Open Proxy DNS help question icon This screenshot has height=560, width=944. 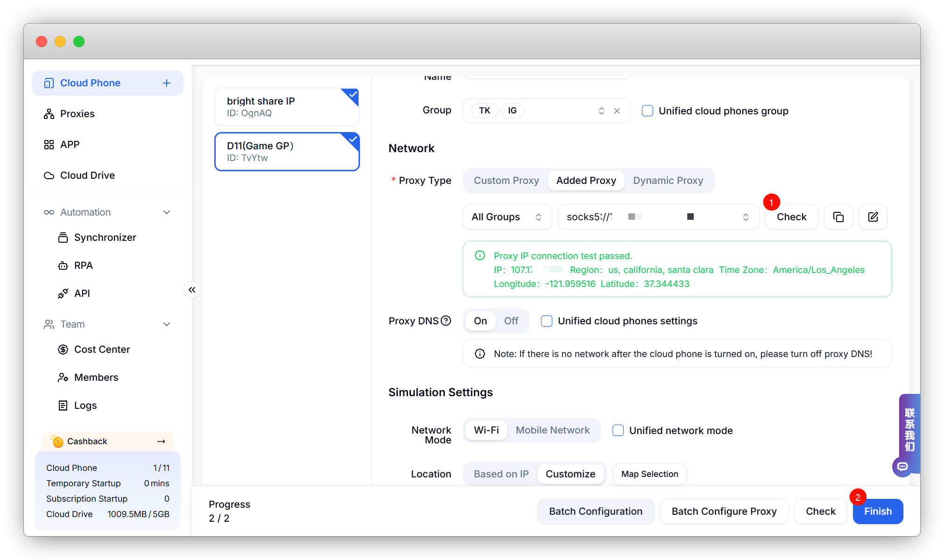click(446, 321)
